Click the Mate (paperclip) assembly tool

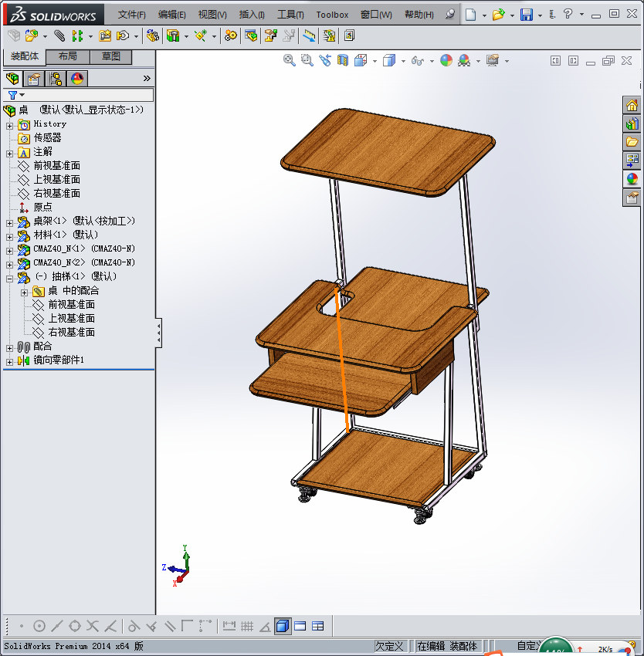(59, 36)
